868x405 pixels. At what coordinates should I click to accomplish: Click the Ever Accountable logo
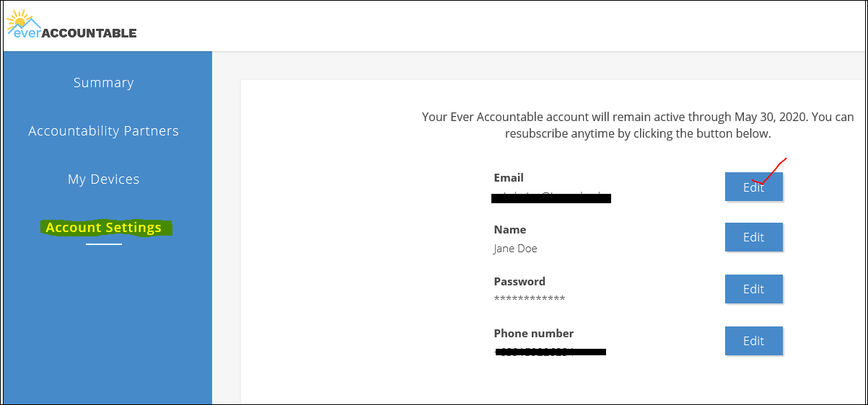click(71, 26)
